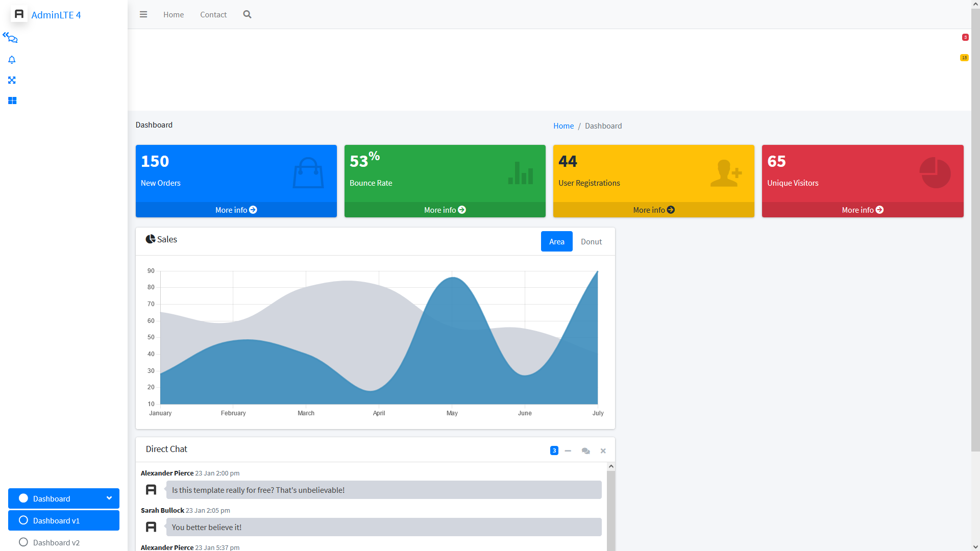
Task: Click the Sales pie chart header icon
Action: [150, 239]
